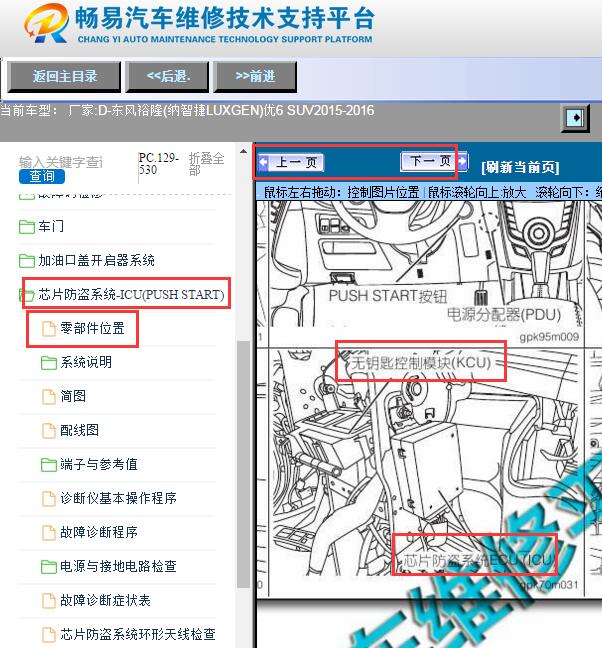Click the PC.129-530 label
602x648 pixels.
pyautogui.click(x=159, y=164)
